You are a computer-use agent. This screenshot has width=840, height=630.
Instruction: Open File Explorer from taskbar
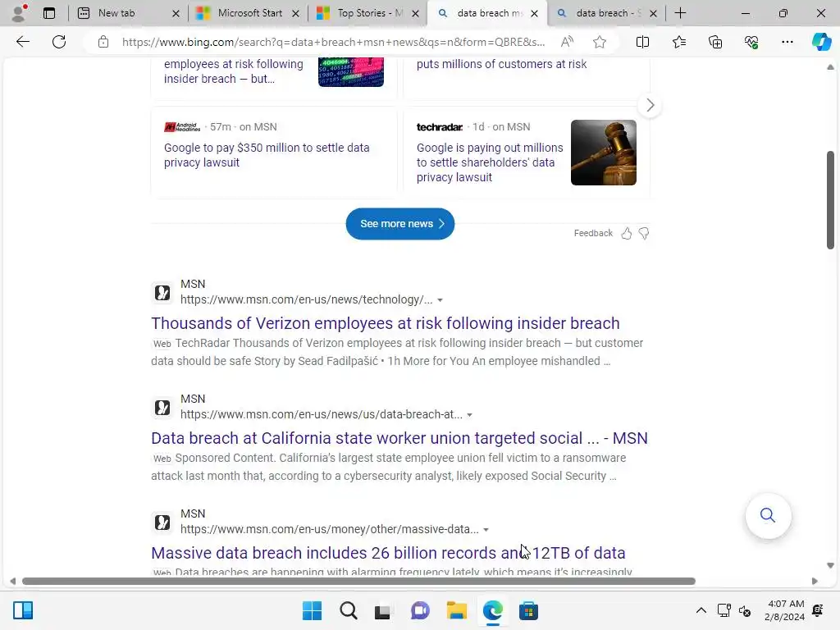[x=456, y=610]
